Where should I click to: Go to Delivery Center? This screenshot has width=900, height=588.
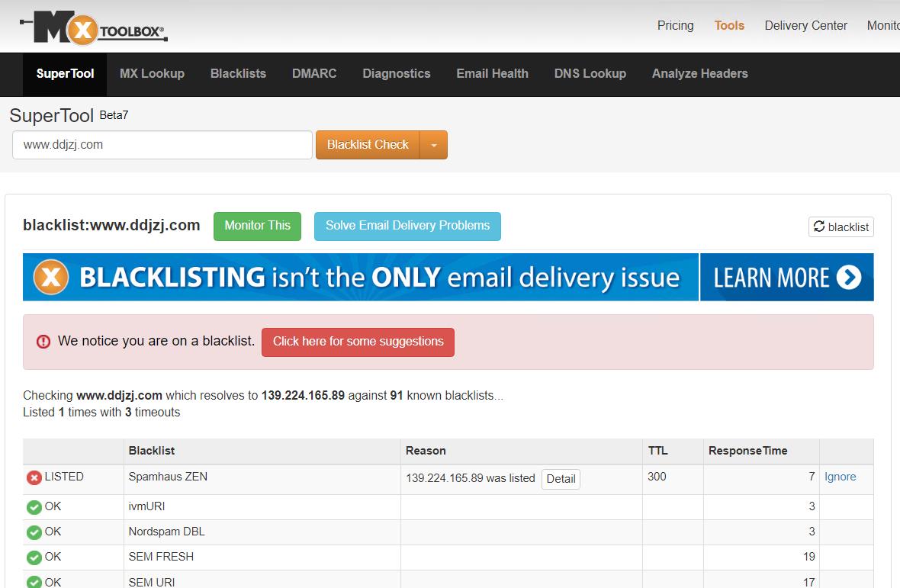pos(806,26)
